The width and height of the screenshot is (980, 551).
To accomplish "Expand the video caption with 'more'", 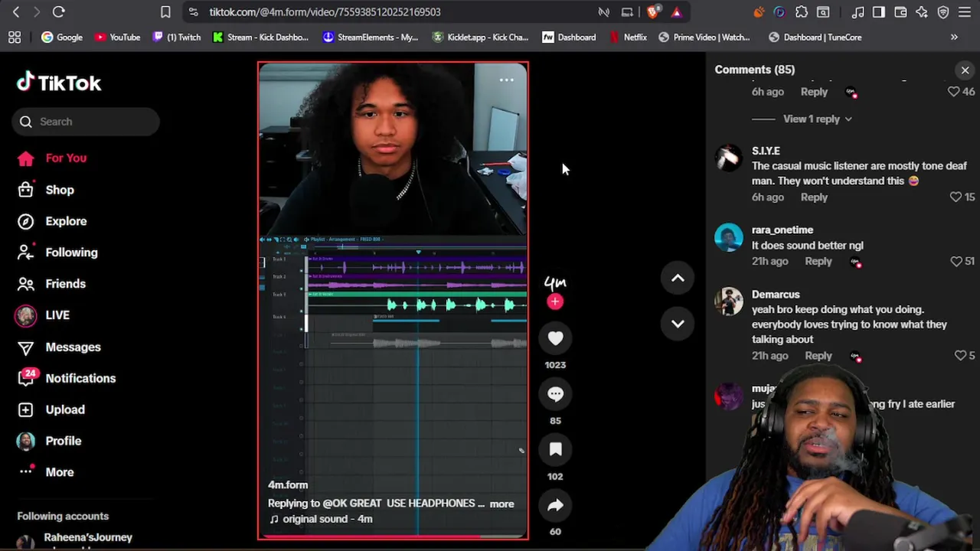I will click(x=501, y=504).
